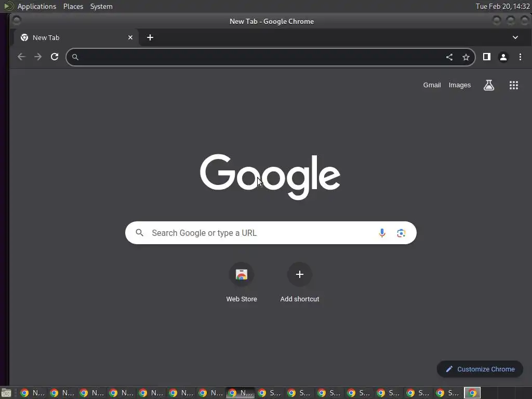Image resolution: width=532 pixels, height=399 pixels.
Task: Select the New Tab tab
Action: pyautogui.click(x=76, y=37)
